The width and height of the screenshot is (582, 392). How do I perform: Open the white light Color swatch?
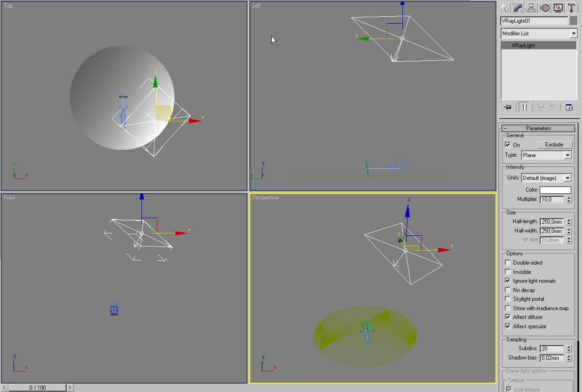(555, 190)
